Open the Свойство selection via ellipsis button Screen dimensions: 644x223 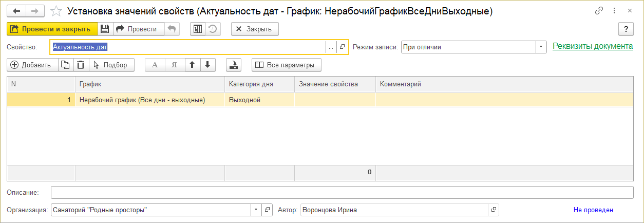[331, 47]
